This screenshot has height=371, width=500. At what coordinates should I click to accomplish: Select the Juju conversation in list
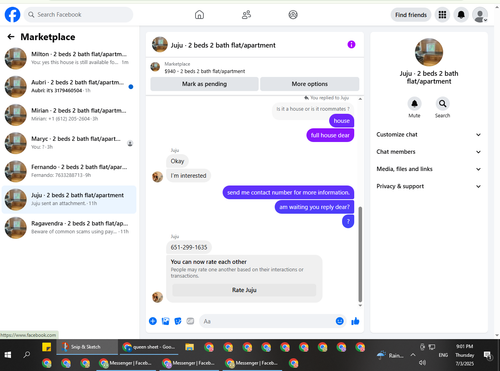[x=69, y=200]
